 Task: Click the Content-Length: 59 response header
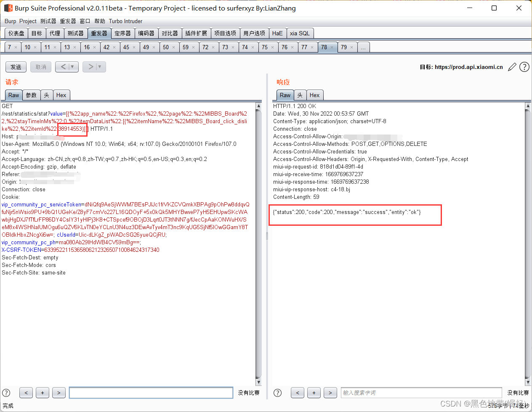tap(296, 197)
